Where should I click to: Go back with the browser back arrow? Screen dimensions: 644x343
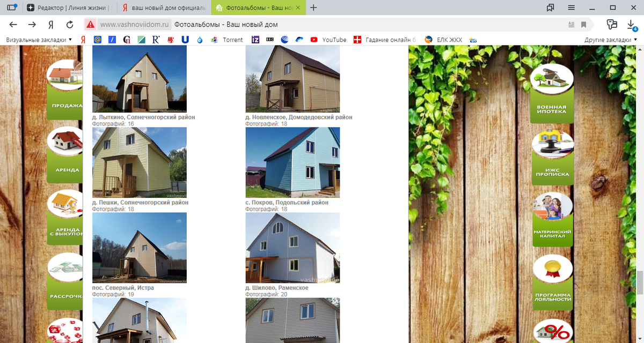[13, 25]
